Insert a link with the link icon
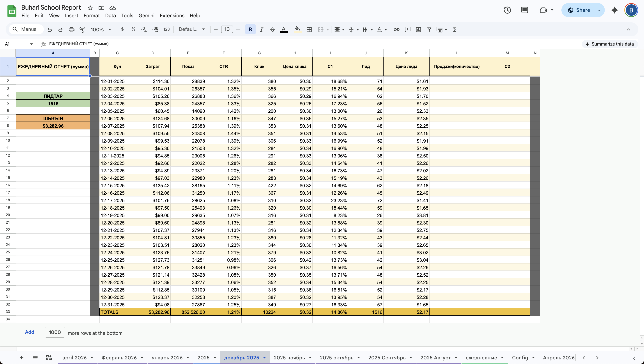Screen dimensions: 644x364 coord(396,30)
